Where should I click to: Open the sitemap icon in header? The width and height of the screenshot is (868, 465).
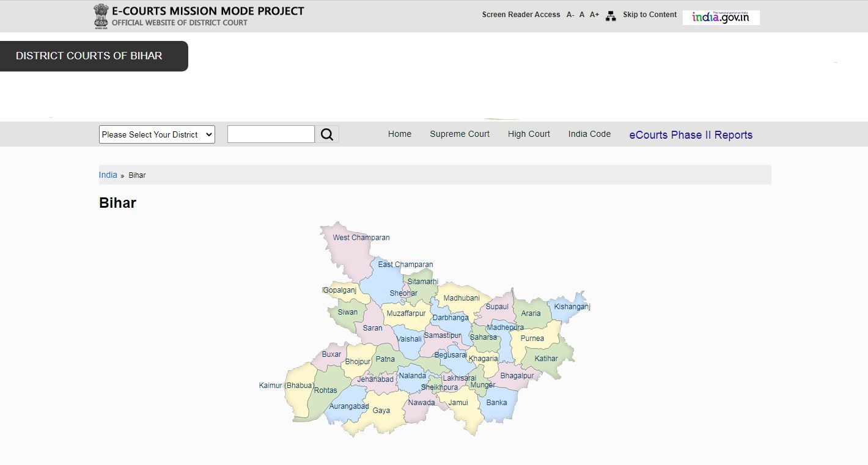click(x=611, y=16)
